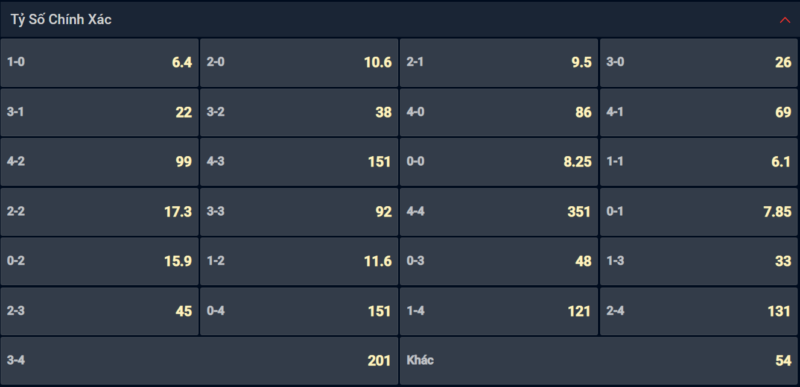The image size is (800, 387).
Task: Select the 3-4 score at 201
Action: tap(199, 360)
